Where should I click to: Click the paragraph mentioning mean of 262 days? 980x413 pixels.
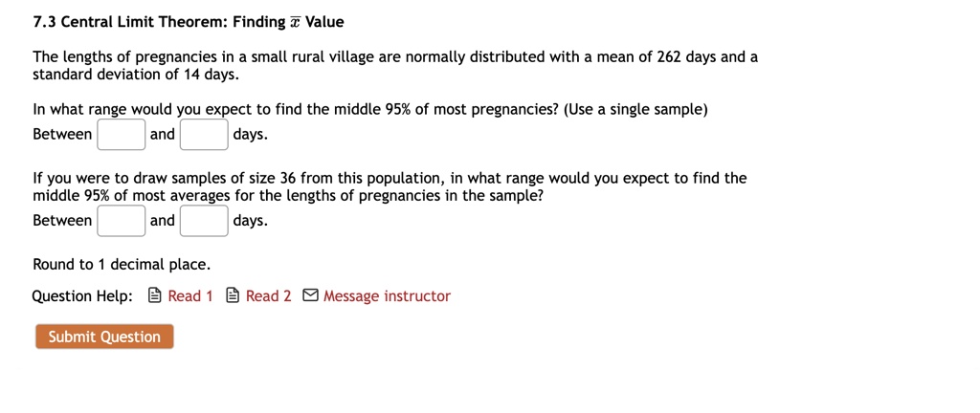(x=395, y=66)
